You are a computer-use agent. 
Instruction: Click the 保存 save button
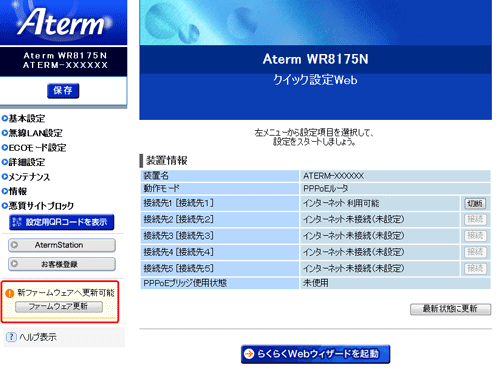(x=63, y=91)
